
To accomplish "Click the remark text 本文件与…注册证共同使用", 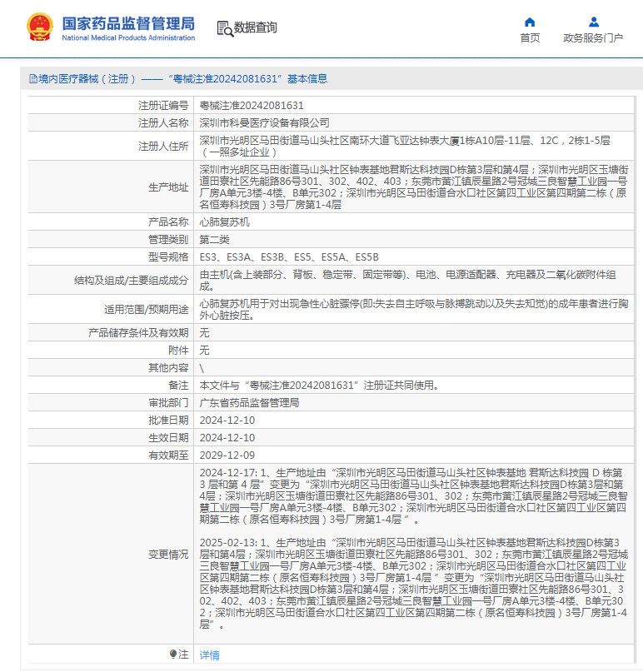I will [320, 386].
